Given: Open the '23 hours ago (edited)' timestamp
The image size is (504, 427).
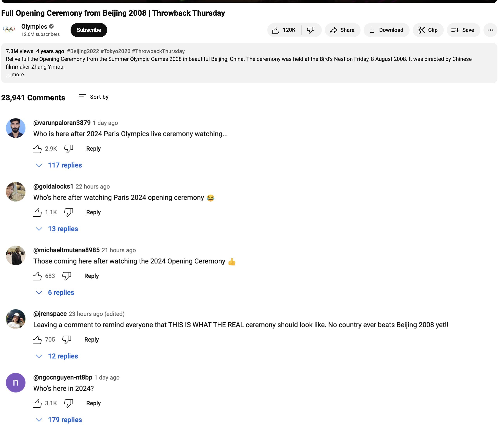Looking at the screenshot, I should (x=97, y=314).
